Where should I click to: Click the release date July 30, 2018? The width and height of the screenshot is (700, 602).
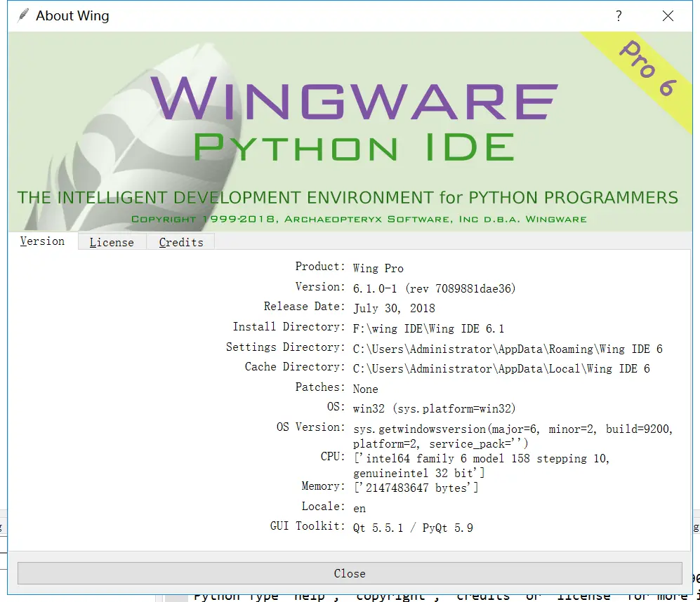click(394, 308)
